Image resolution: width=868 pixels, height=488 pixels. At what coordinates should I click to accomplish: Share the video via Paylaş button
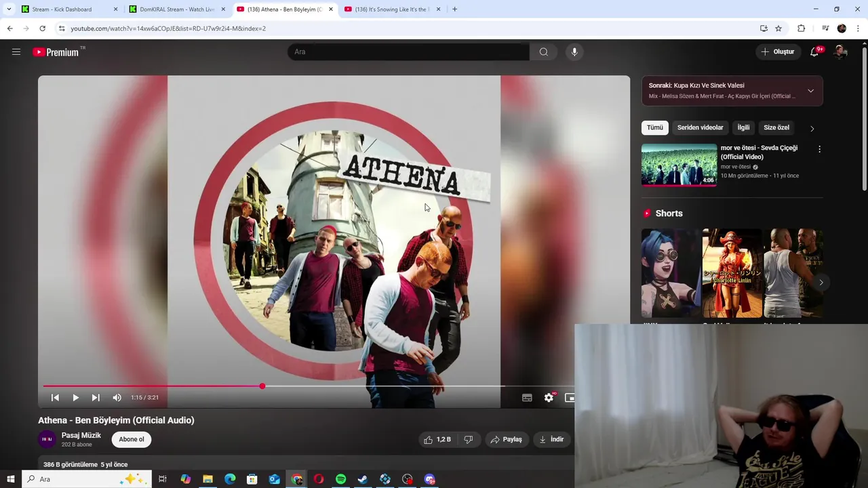click(506, 439)
